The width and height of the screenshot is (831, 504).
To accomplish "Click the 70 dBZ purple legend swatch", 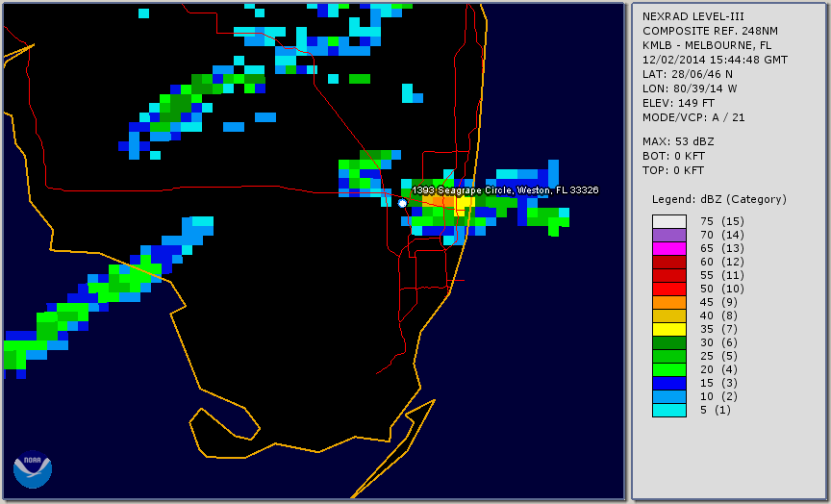I will (x=669, y=235).
